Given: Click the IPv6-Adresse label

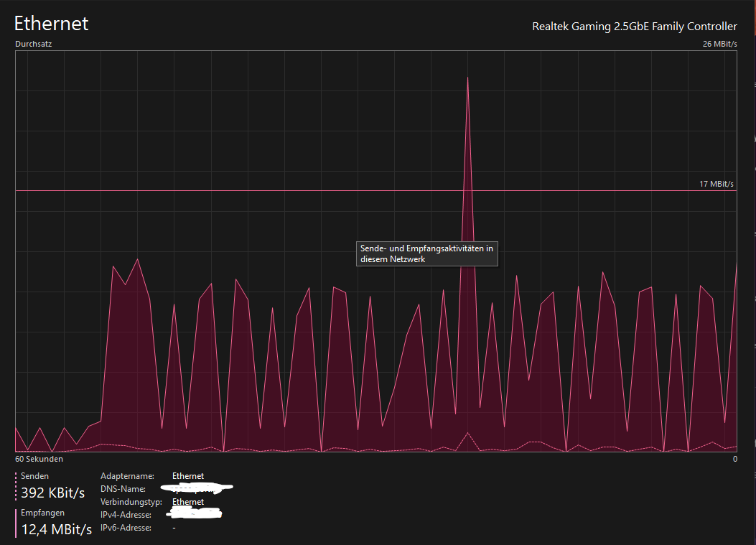Looking at the screenshot, I should pyautogui.click(x=126, y=528).
